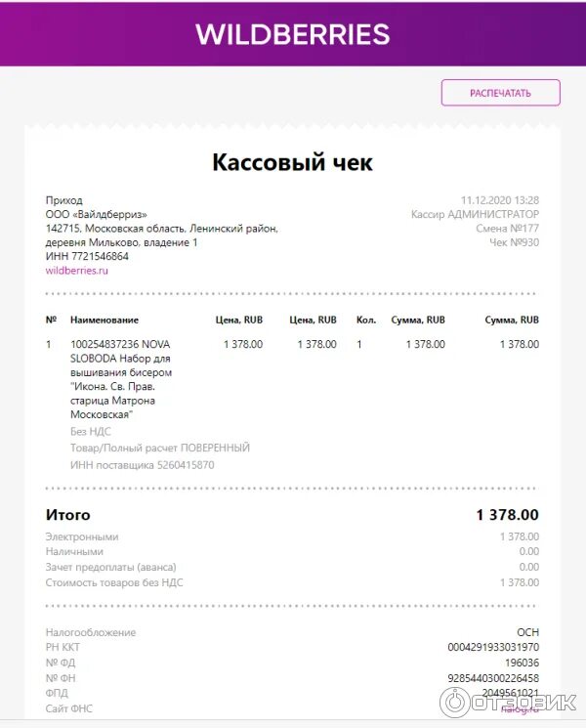
Task: Select the NOVA SLOBODA product name text
Action: point(121,379)
